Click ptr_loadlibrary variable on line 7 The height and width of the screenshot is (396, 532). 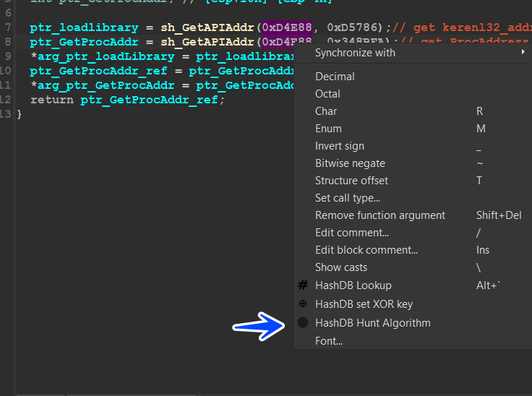tap(84, 28)
